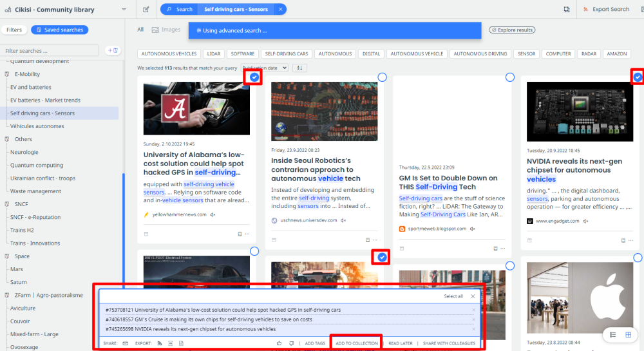Focus the Filter searches input field
Screen dimensions: 644x351
pyautogui.click(x=50, y=50)
